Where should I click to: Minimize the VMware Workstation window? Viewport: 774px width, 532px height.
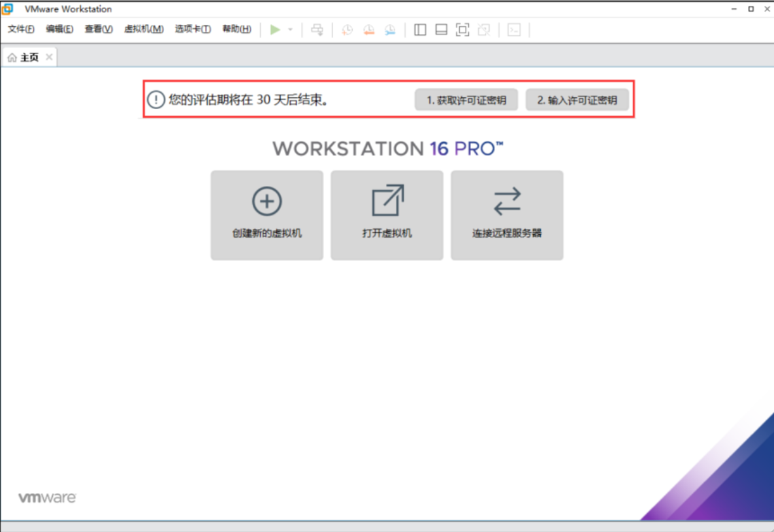(x=734, y=9)
